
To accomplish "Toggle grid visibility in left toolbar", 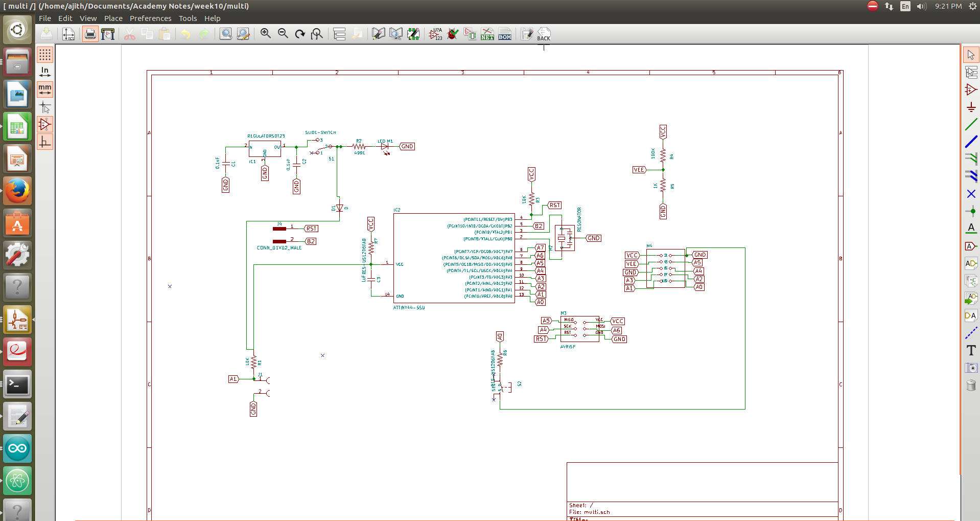I will pos(45,55).
